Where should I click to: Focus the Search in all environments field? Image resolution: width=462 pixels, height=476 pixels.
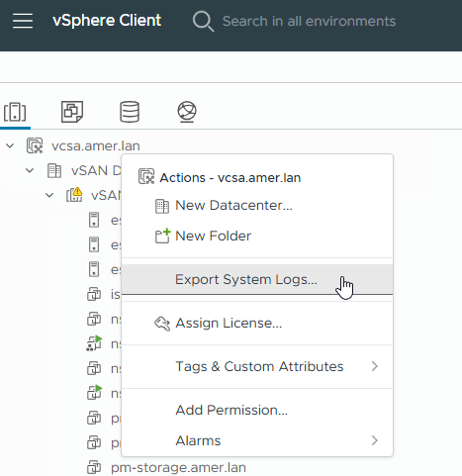tap(309, 21)
